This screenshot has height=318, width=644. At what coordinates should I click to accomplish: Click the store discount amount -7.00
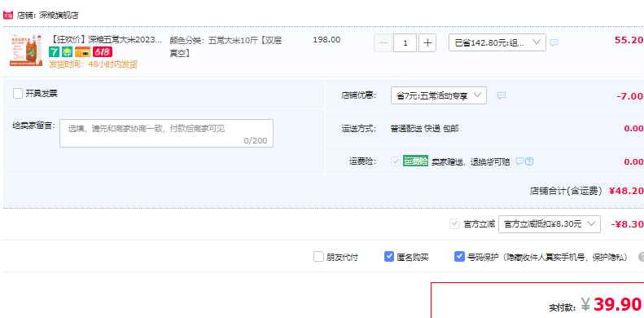tap(629, 96)
